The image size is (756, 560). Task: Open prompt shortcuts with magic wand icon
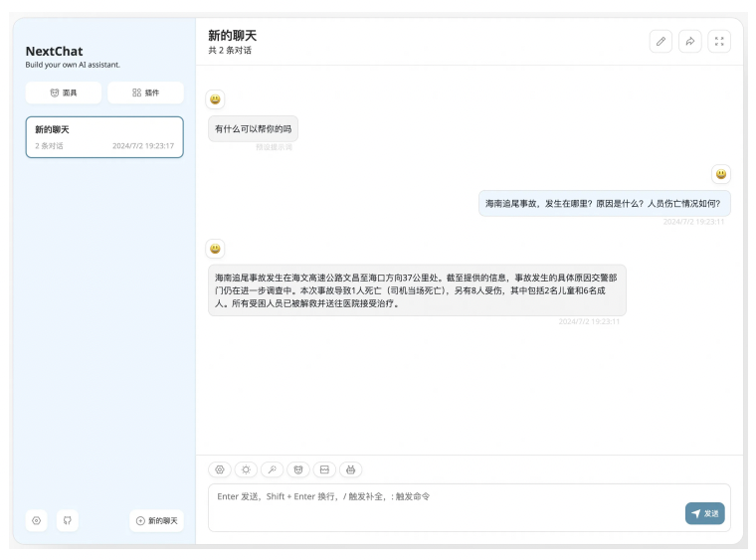point(272,469)
